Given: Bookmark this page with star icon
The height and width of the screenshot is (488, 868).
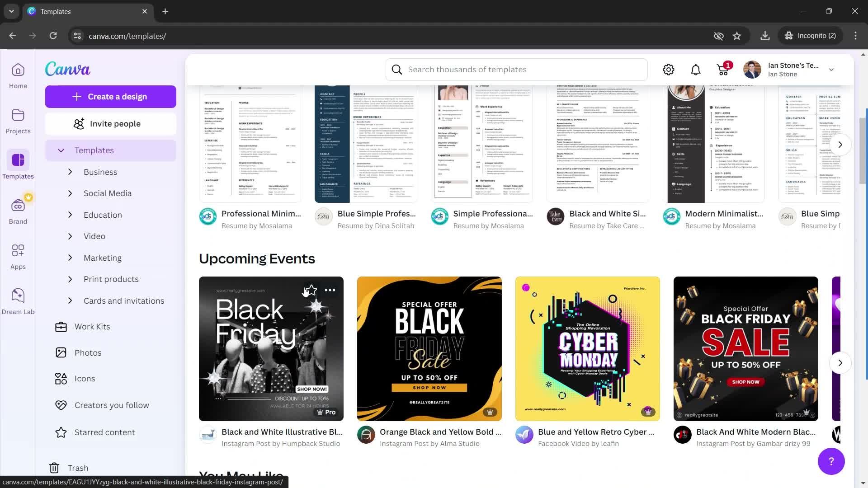Looking at the screenshot, I should click(737, 36).
